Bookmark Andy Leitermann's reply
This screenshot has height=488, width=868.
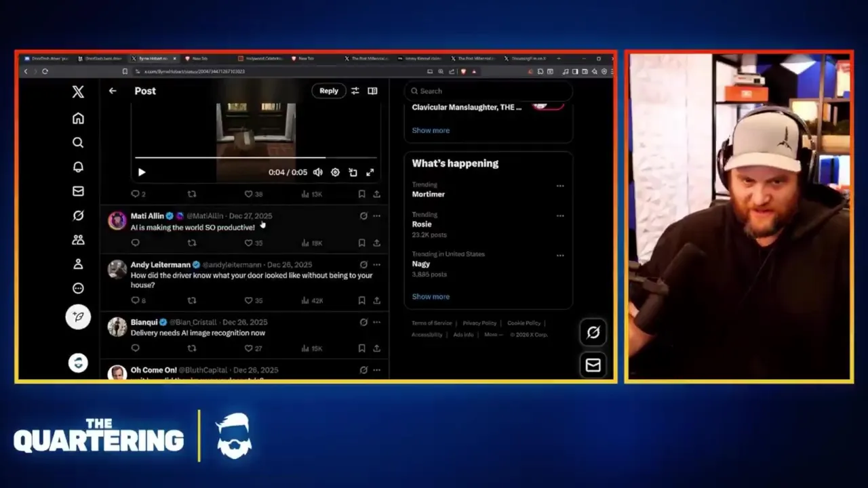coord(361,300)
